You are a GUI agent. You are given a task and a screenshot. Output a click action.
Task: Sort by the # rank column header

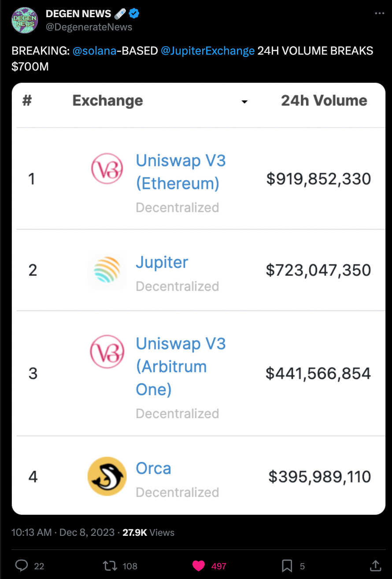[27, 100]
